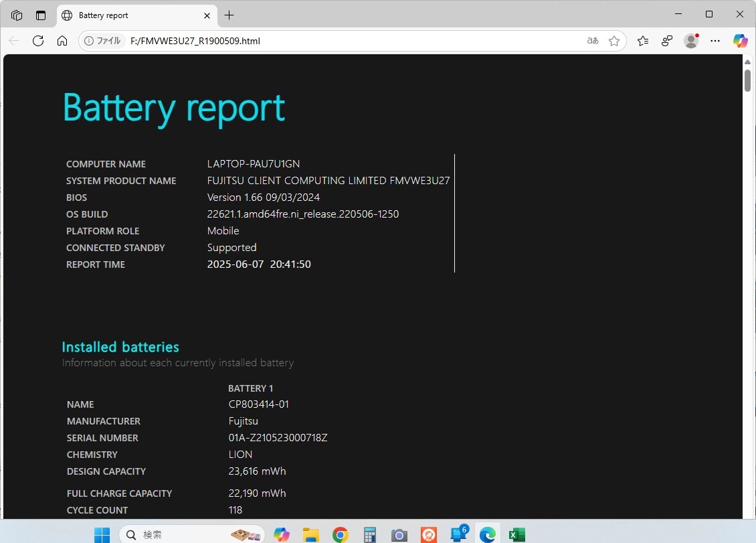Open the translate/read aloud language icon
The width and height of the screenshot is (756, 543).
click(x=593, y=41)
